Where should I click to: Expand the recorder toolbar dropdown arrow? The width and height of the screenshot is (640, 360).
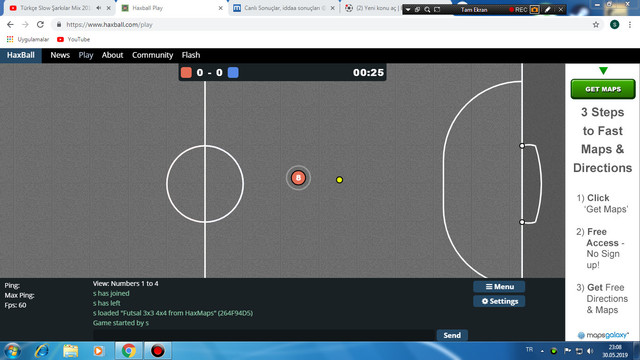[408, 9]
